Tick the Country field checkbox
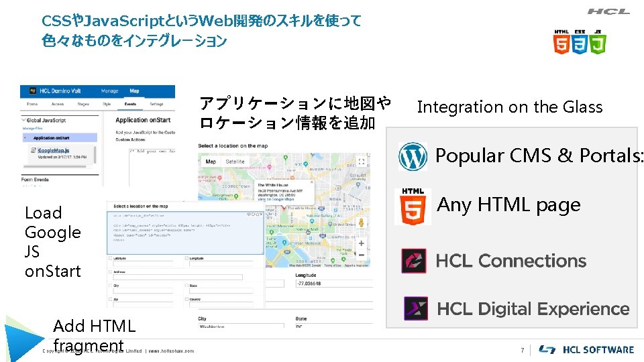This screenshot has width=644, height=362. point(186,299)
